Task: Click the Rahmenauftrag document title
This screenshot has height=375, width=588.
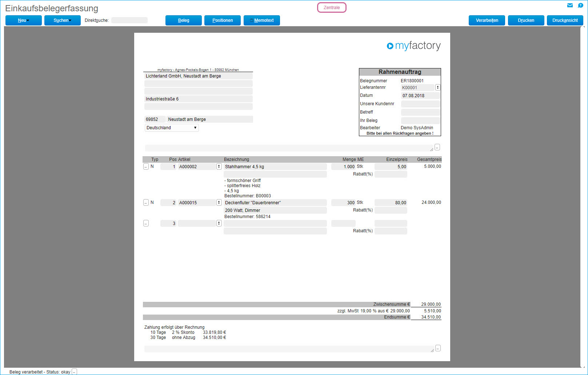Action: pyautogui.click(x=400, y=72)
